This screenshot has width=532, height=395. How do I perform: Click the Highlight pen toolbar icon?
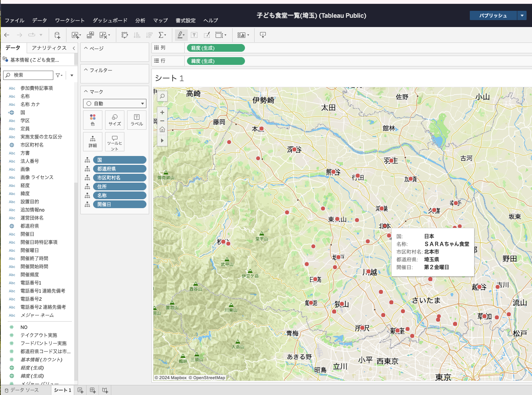point(181,35)
